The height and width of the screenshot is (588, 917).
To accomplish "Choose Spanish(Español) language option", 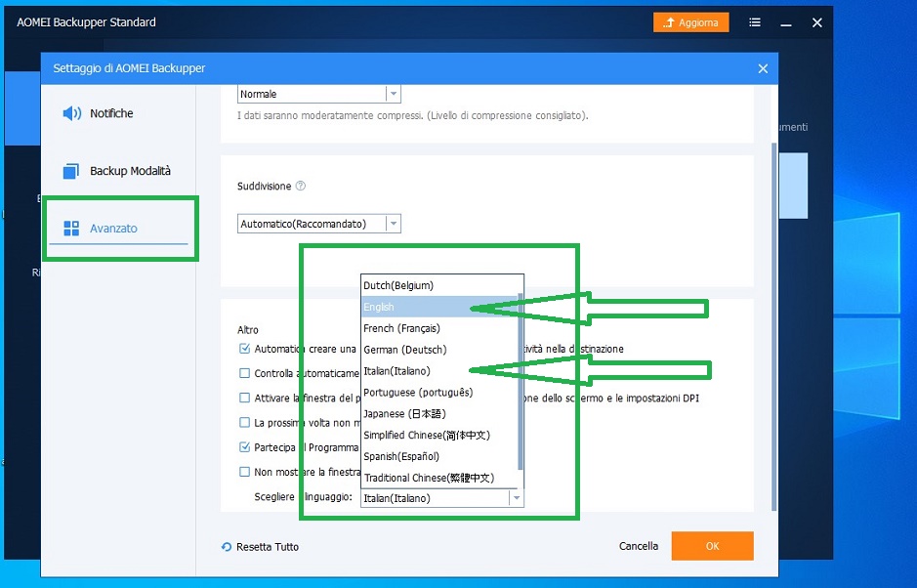I will [439, 456].
